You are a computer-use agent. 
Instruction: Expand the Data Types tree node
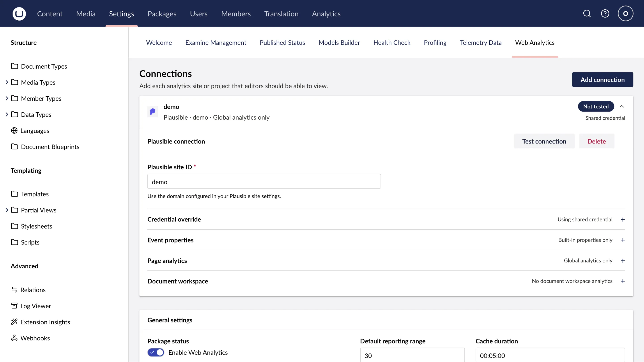7,114
